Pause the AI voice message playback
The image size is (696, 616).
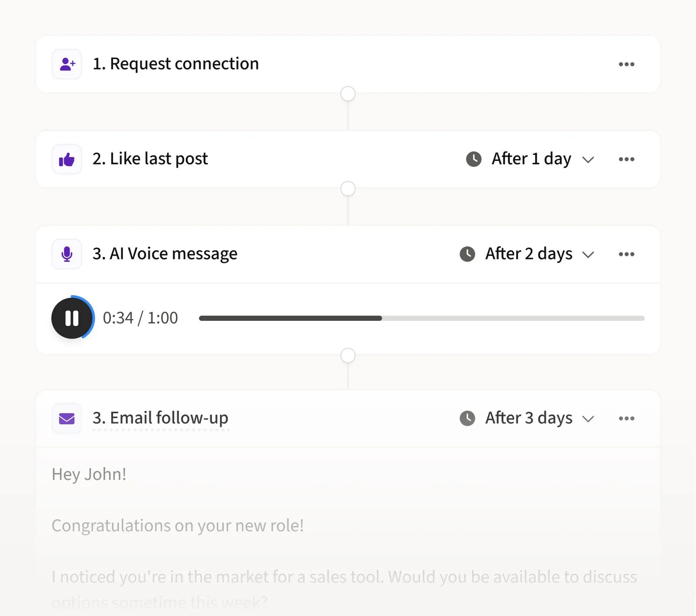[72, 318]
